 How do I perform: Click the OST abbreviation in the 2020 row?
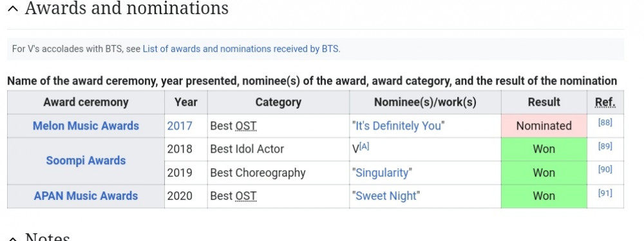[246, 196]
